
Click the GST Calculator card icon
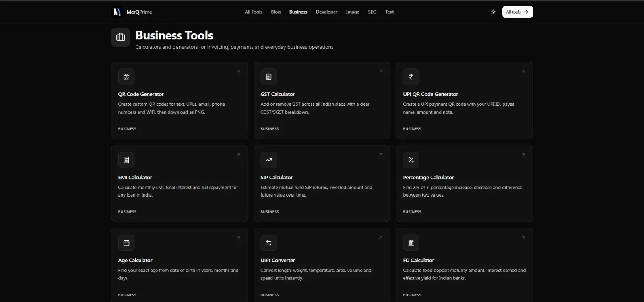[x=268, y=77]
